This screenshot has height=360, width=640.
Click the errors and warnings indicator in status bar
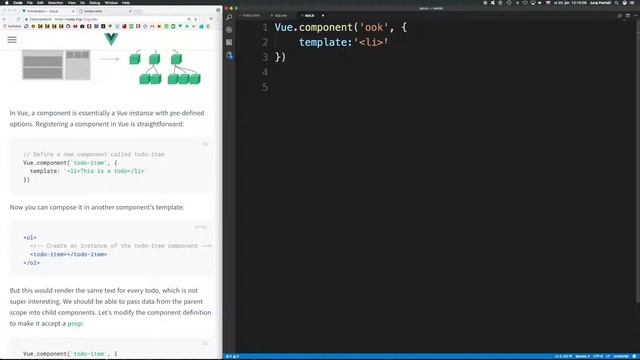[x=232, y=356]
